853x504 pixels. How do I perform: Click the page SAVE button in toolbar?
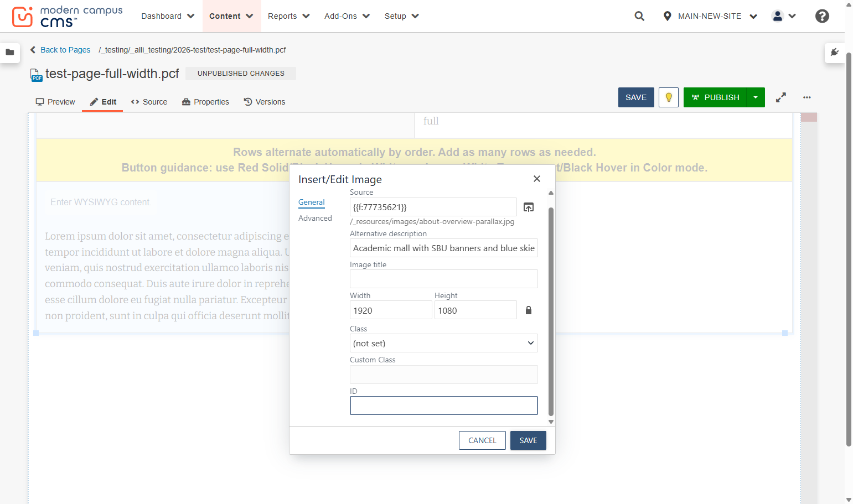point(636,97)
